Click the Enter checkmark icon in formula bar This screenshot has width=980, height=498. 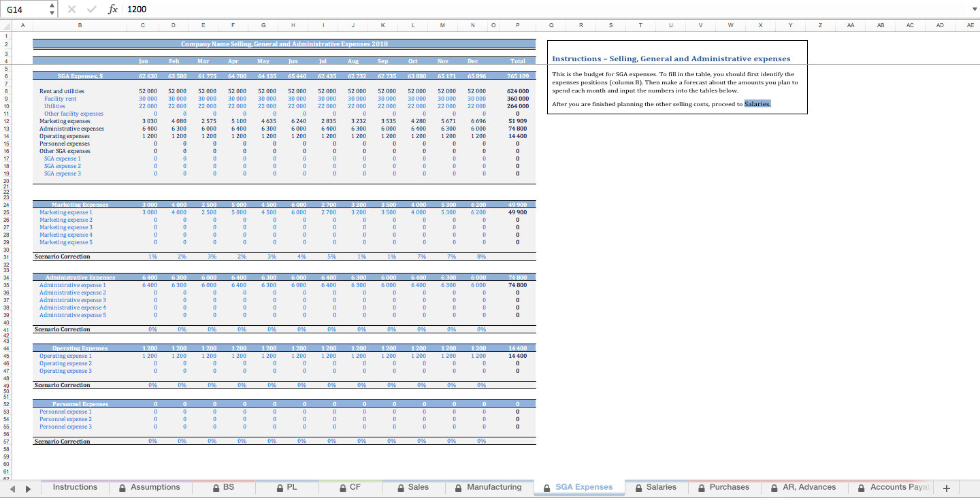tap(91, 10)
